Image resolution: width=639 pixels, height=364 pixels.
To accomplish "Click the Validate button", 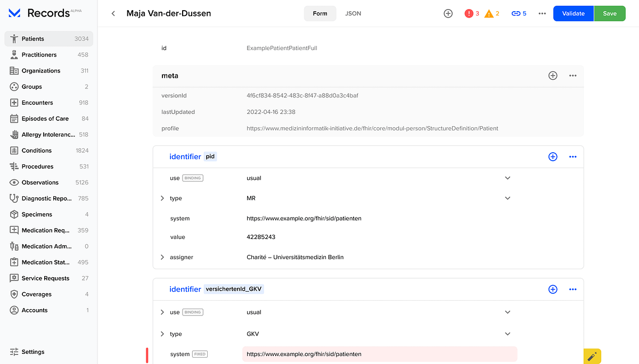I will (574, 13).
